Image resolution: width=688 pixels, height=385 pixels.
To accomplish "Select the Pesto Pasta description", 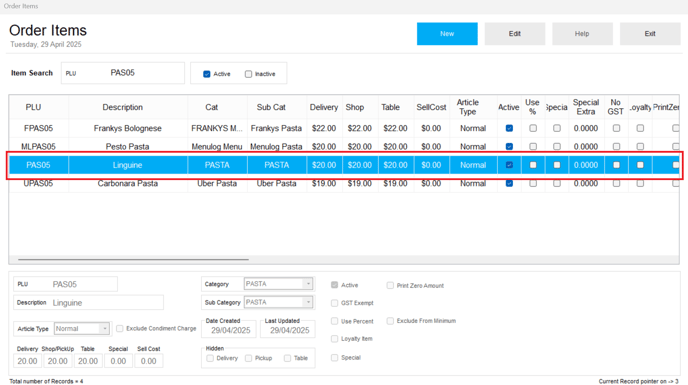I will (x=128, y=147).
